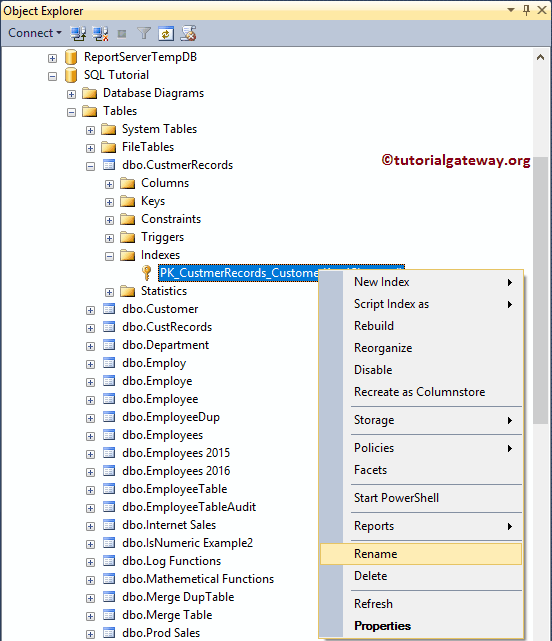Viewport: 552px width, 641px height.
Task: Select Facets in the context menu
Action: 421,470
